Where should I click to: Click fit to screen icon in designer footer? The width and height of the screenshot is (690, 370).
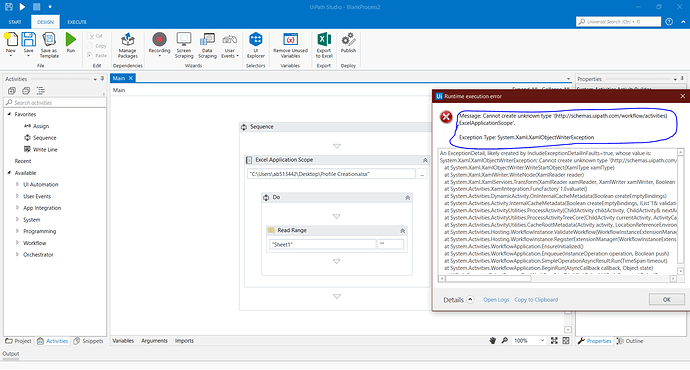point(554,341)
